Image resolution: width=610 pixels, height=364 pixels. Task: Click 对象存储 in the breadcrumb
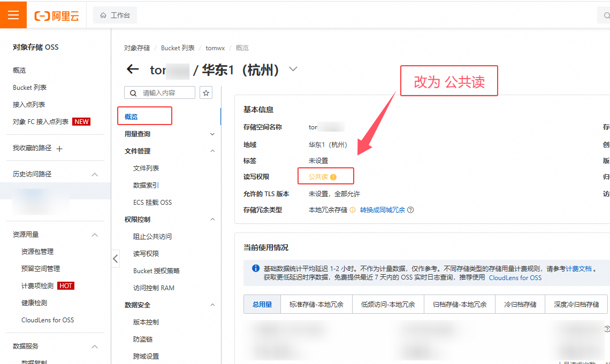coord(137,48)
